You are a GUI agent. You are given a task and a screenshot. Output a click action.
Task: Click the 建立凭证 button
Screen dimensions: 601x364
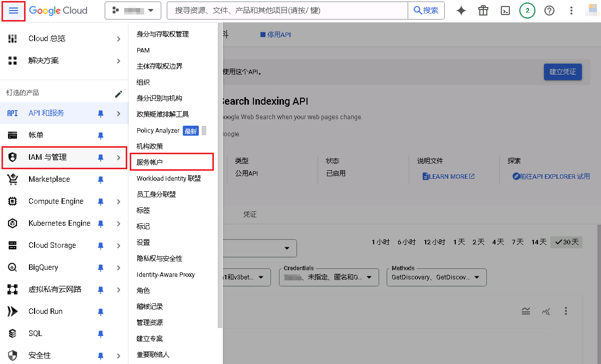point(563,72)
